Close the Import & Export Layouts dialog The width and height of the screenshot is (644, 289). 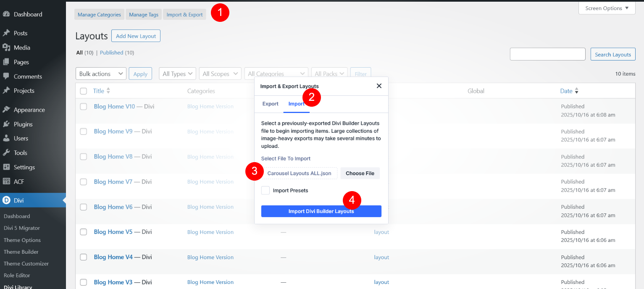[379, 86]
